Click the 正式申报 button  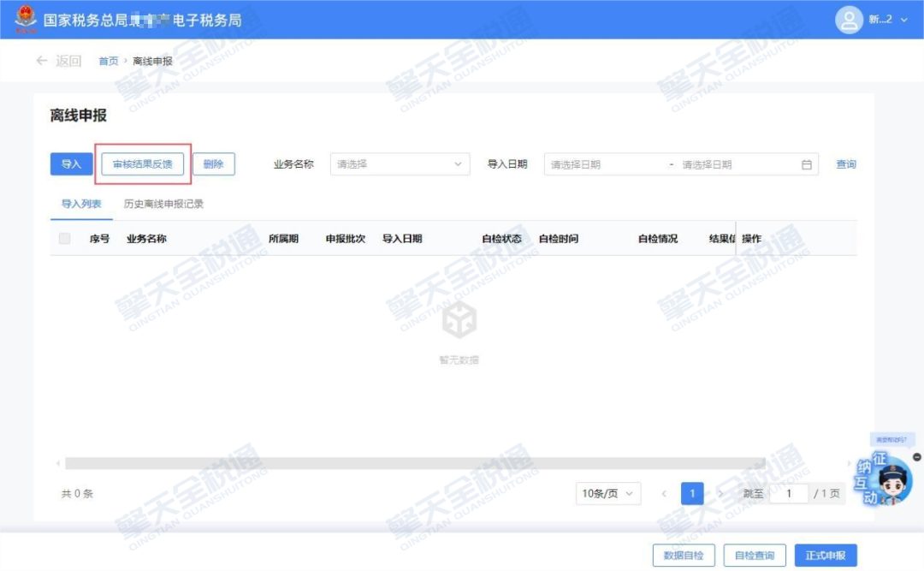tap(825, 556)
